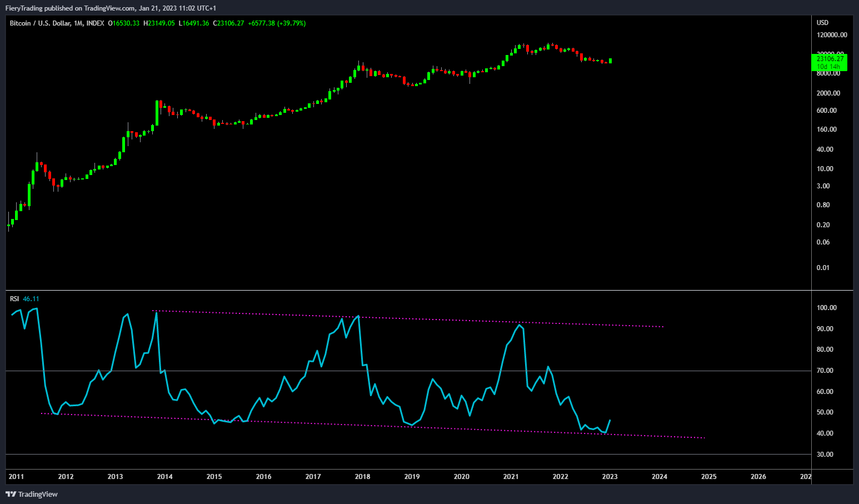Click the 2023 label on the time axis
Viewport: 859px width, 504px height.
coord(610,477)
